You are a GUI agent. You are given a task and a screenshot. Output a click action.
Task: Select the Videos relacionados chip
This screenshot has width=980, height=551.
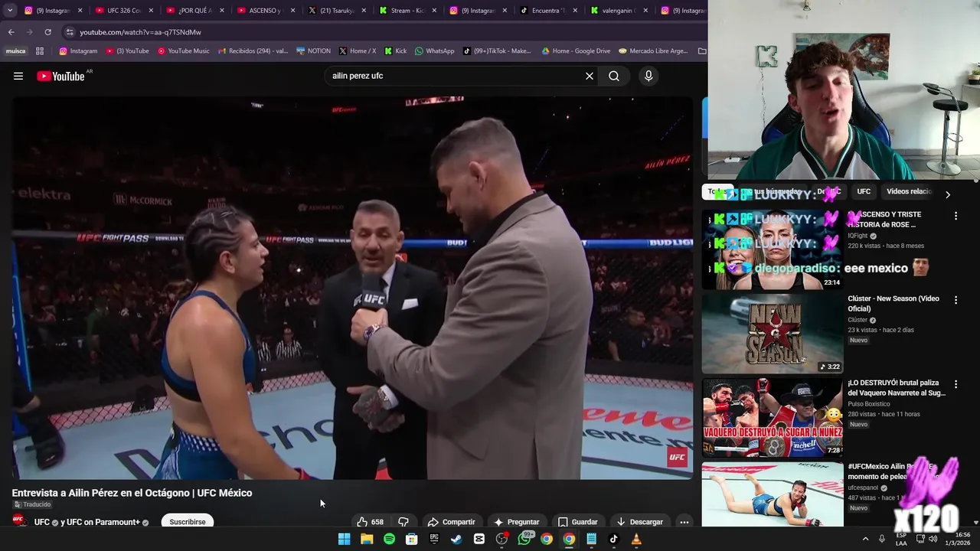pos(909,191)
